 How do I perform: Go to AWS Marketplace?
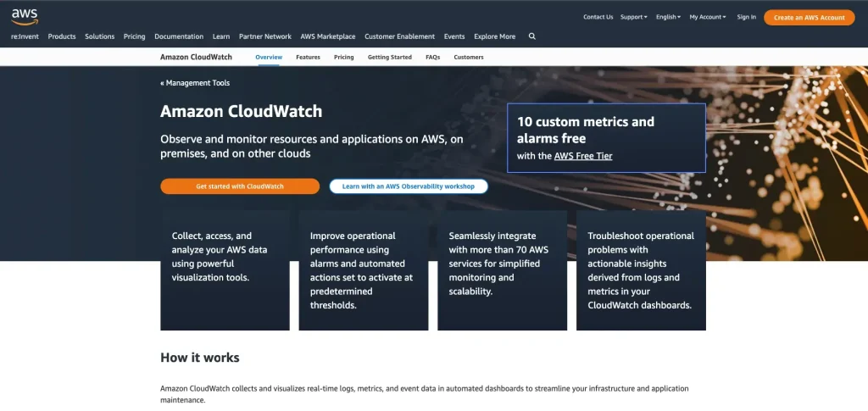pyautogui.click(x=328, y=36)
